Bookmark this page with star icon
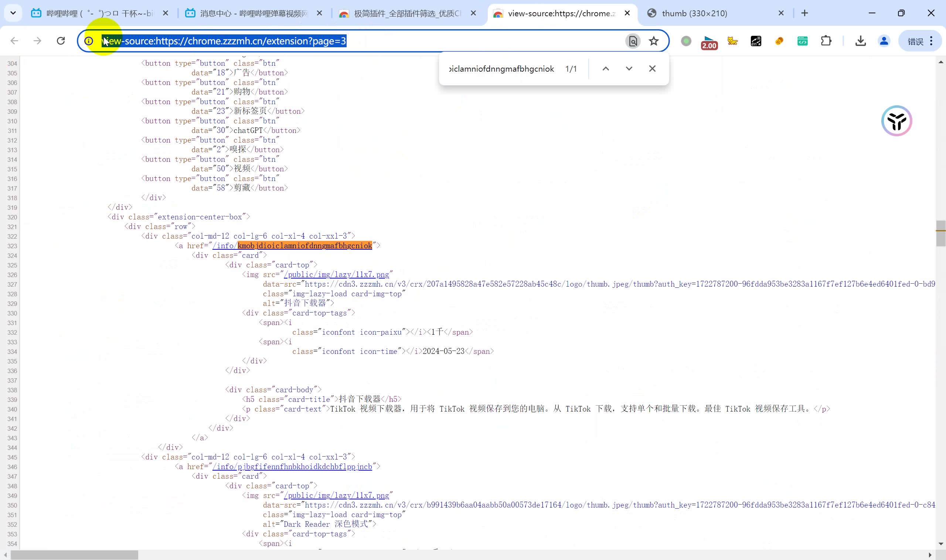The height and width of the screenshot is (560, 946). click(x=654, y=41)
